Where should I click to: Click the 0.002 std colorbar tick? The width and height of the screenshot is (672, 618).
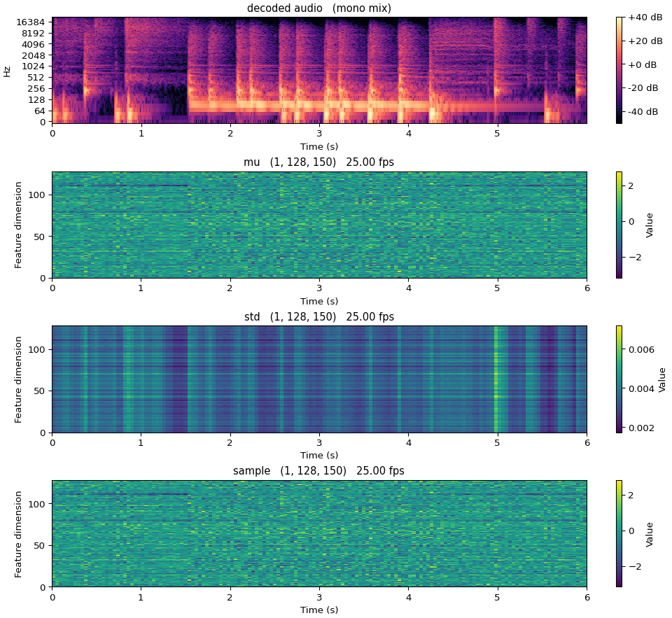coord(641,428)
